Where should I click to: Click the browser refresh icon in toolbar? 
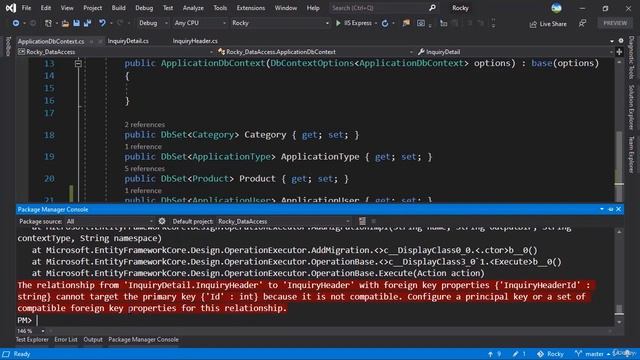[385, 23]
